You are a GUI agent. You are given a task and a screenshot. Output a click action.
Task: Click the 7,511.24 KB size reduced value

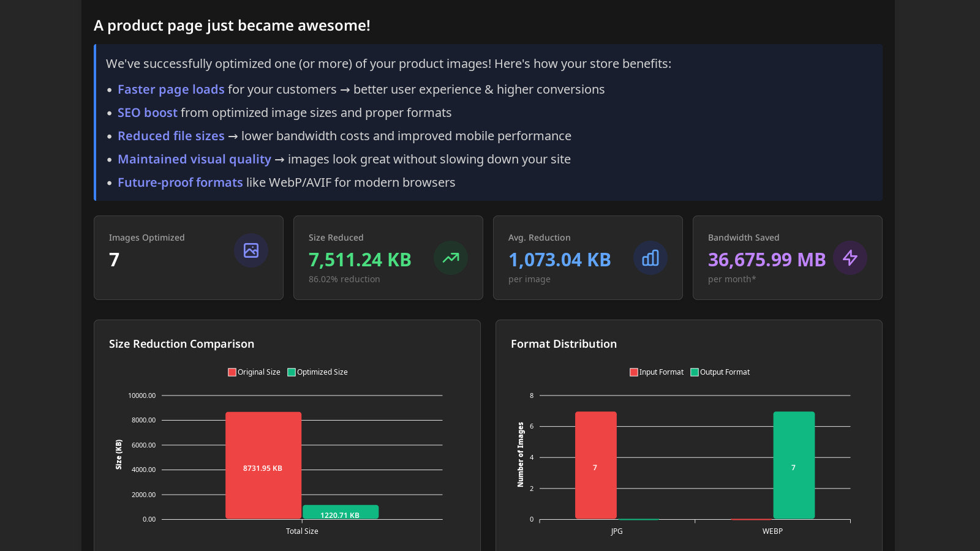coord(360,260)
